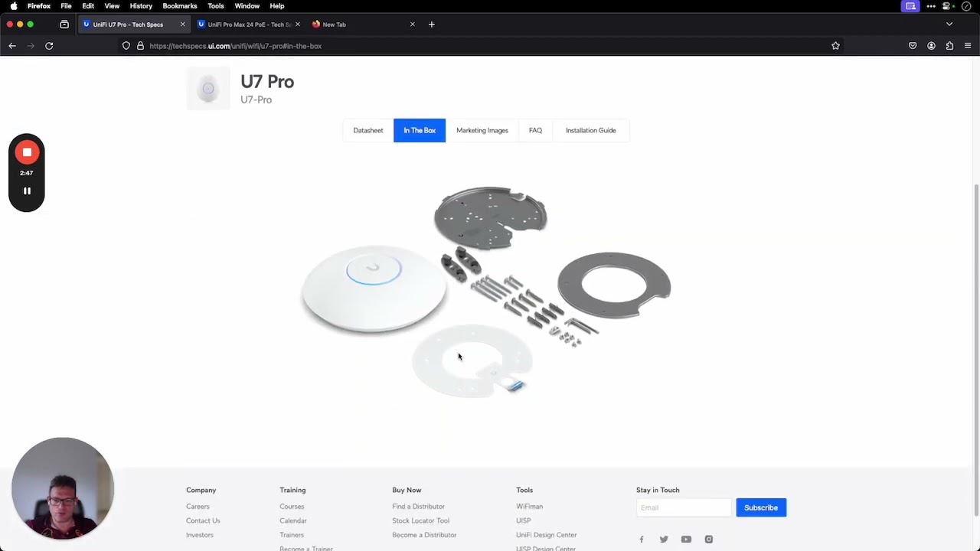980x551 pixels.
Task: Click the Email input field
Action: [x=684, y=507]
